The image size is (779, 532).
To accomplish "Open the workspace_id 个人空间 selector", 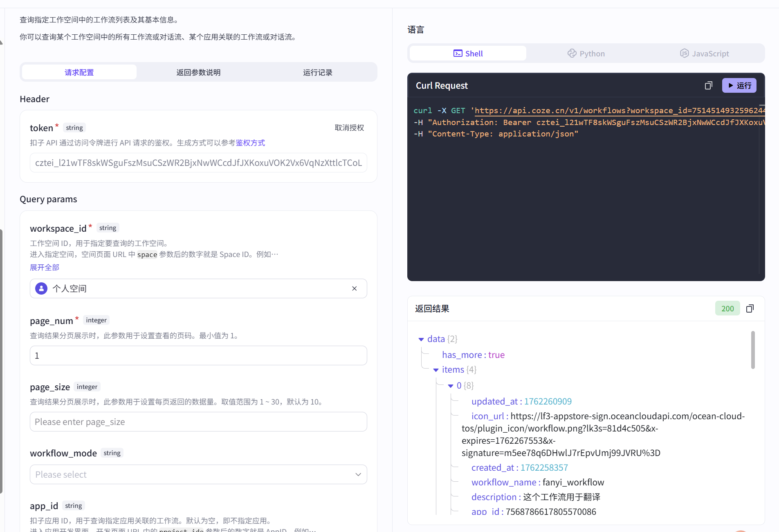I will (198, 288).
